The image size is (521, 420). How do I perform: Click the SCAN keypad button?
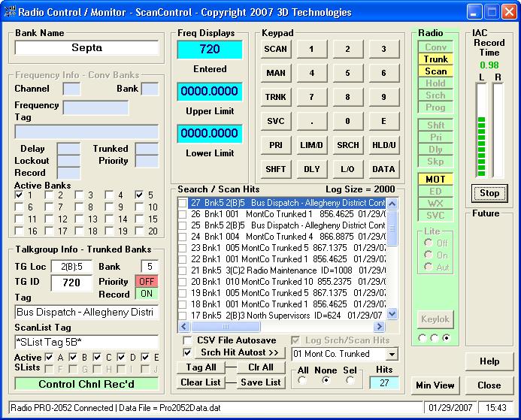(x=276, y=49)
